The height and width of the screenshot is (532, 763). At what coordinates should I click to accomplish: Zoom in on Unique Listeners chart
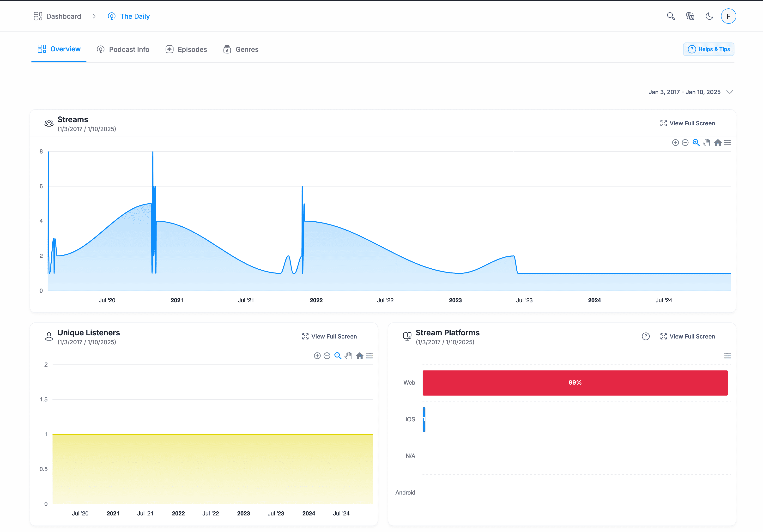click(317, 356)
